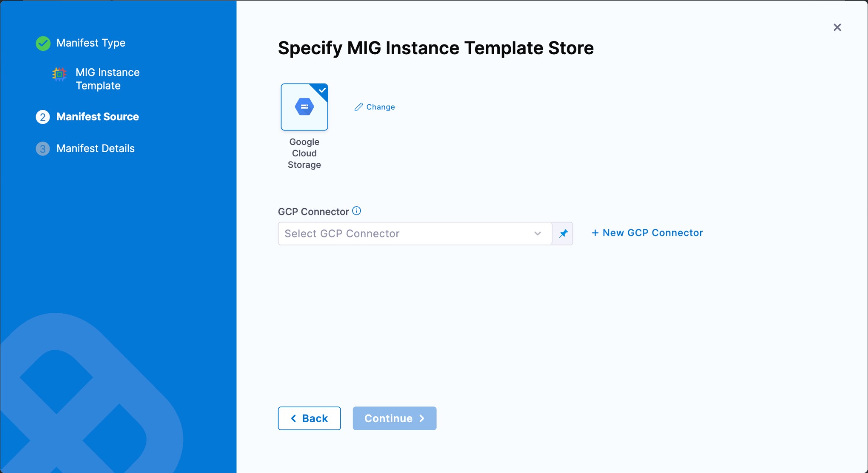Screen dimensions: 868x473
Task: Click the New GCP Connector link
Action: (652, 233)
